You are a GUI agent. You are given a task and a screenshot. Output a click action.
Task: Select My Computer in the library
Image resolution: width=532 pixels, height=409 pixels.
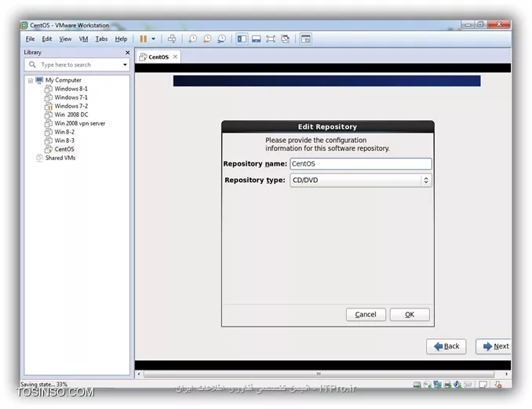coord(64,80)
